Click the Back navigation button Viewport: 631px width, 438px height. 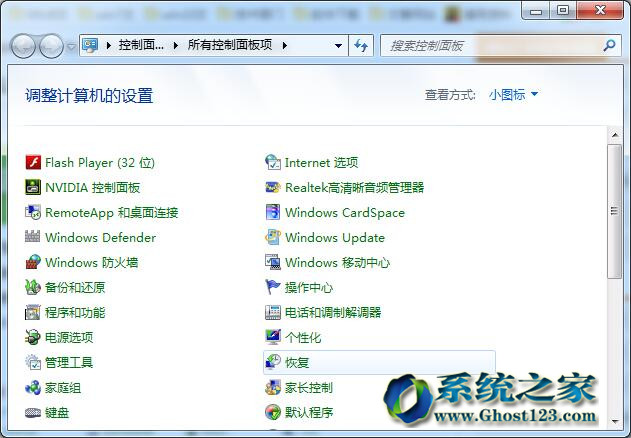(x=23, y=46)
